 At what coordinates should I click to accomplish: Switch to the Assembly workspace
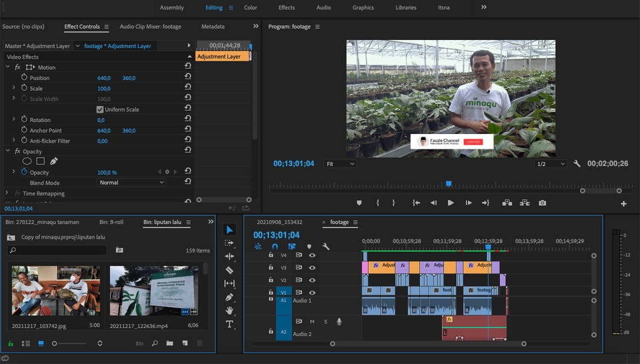pos(172,7)
